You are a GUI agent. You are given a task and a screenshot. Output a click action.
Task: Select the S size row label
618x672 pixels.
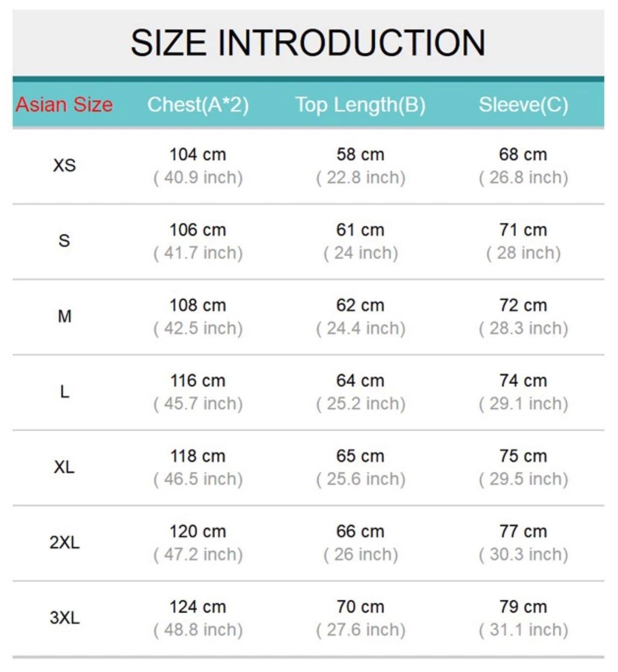pyautogui.click(x=64, y=241)
